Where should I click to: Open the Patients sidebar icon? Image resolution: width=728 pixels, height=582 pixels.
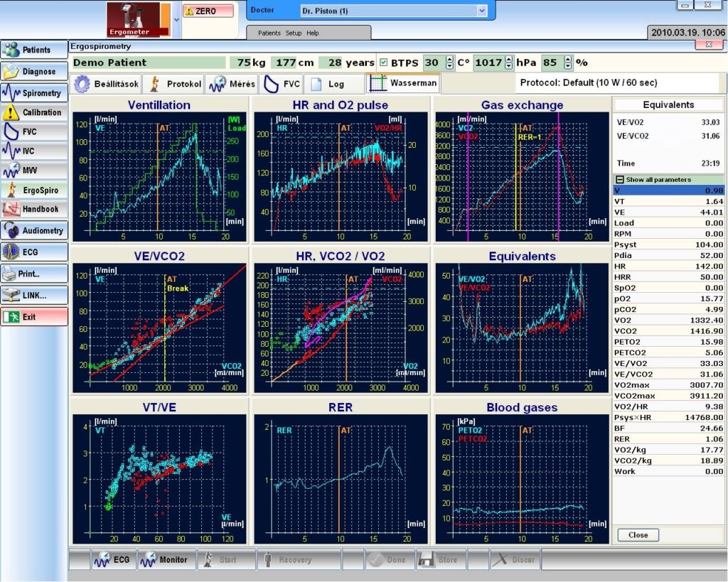(11, 50)
